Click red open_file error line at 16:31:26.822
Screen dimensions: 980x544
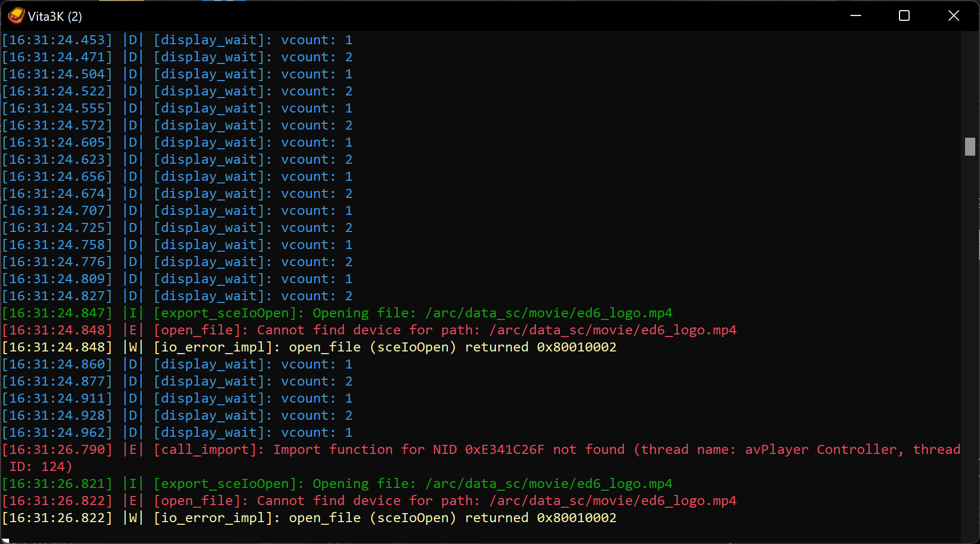pyautogui.click(x=369, y=501)
